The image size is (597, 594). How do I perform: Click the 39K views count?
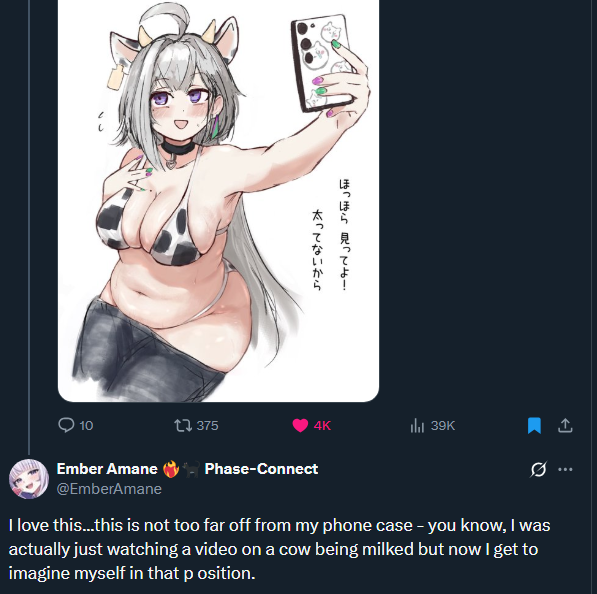coord(443,425)
